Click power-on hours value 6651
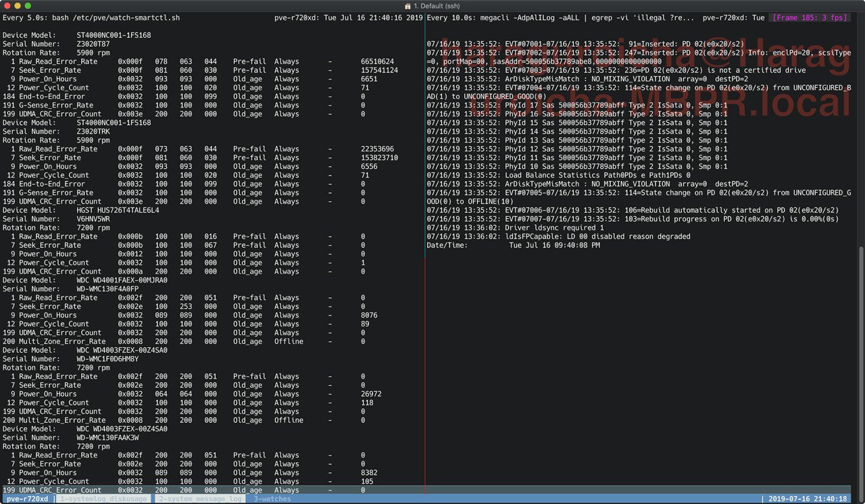The height and width of the screenshot is (504, 865). (369, 79)
